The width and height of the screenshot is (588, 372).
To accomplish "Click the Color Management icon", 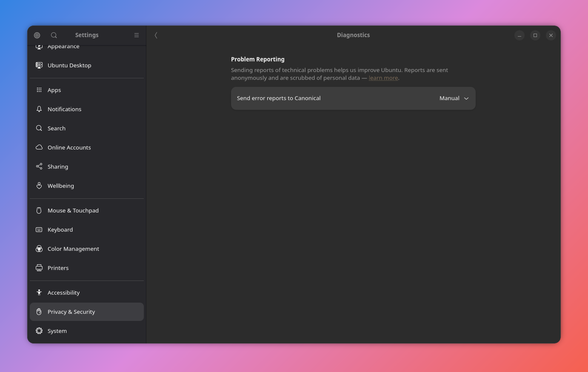I will 39,249.
